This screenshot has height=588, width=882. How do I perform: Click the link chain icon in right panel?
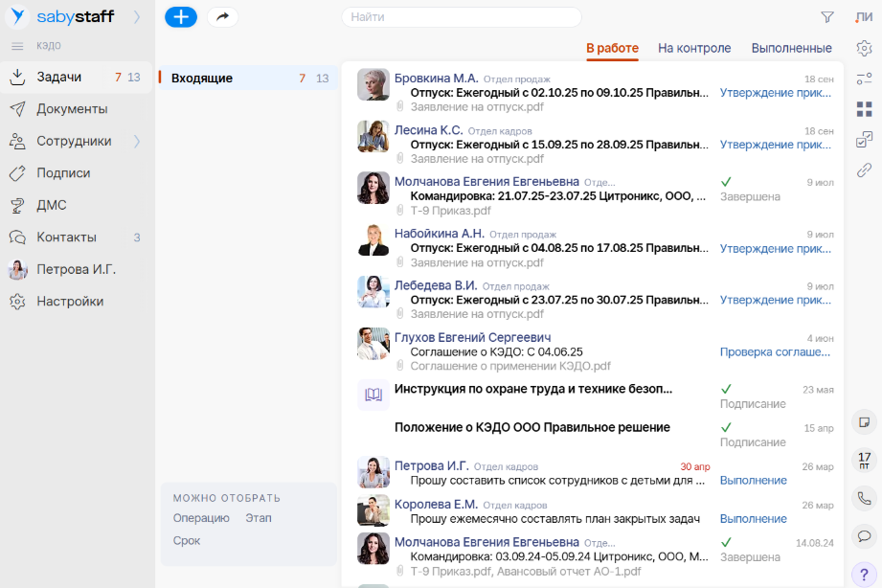tap(864, 170)
